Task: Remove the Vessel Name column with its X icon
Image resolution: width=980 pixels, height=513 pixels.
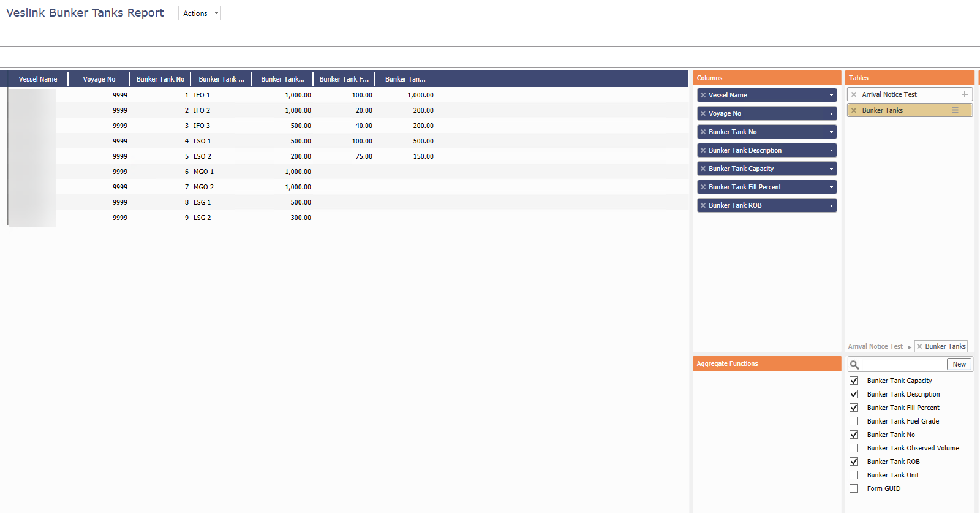Action: coord(703,95)
